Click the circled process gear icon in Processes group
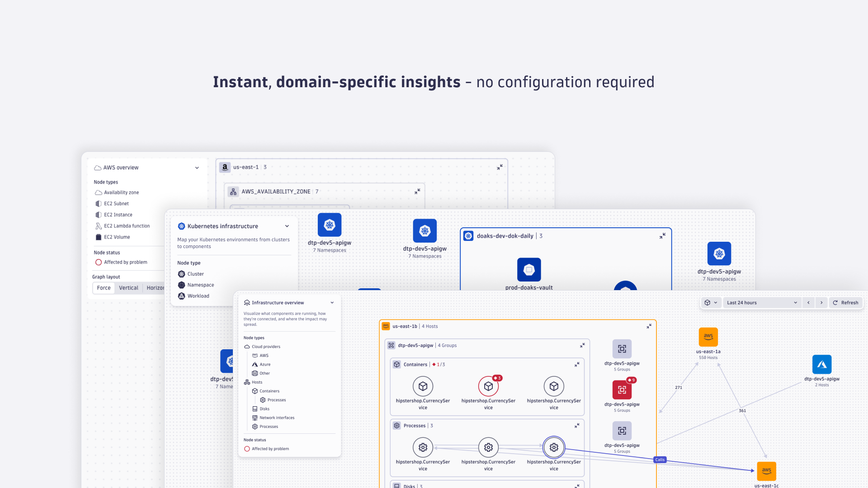The height and width of the screenshot is (488, 868). click(553, 447)
